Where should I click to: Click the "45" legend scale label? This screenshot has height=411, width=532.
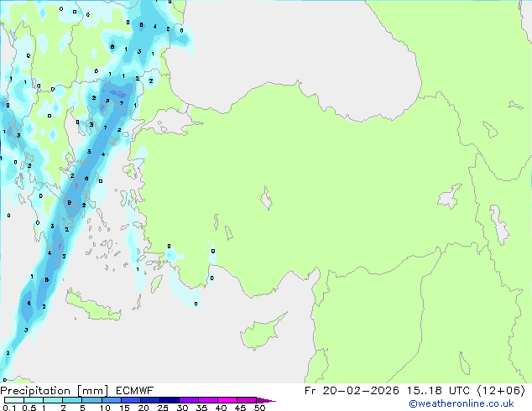point(240,408)
